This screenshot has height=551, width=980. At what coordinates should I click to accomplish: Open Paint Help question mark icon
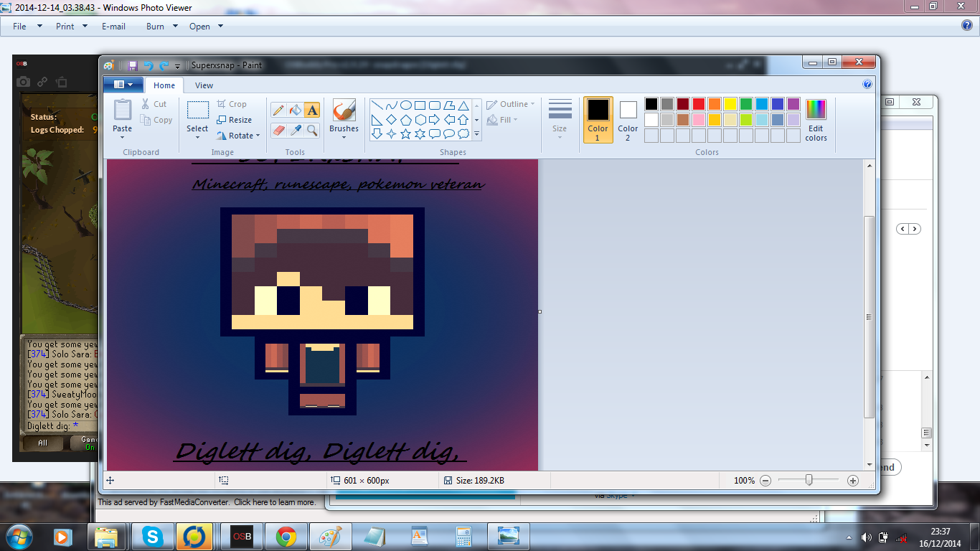867,84
